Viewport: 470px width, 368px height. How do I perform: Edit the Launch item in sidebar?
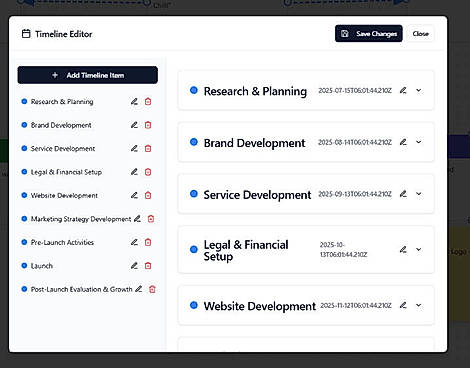(x=134, y=266)
